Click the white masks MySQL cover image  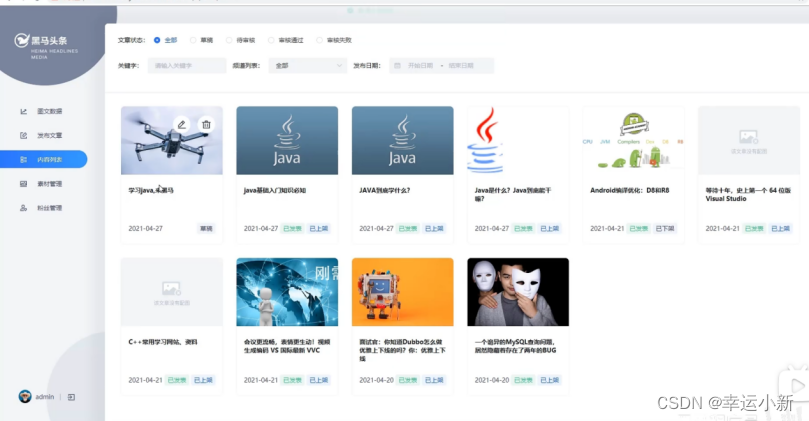click(x=518, y=292)
